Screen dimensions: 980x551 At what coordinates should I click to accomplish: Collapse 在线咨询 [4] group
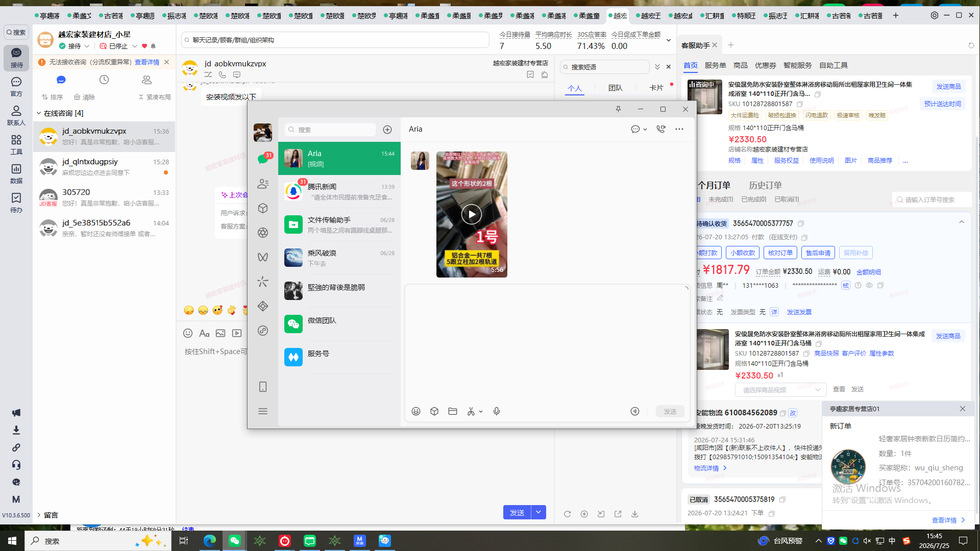pos(39,113)
